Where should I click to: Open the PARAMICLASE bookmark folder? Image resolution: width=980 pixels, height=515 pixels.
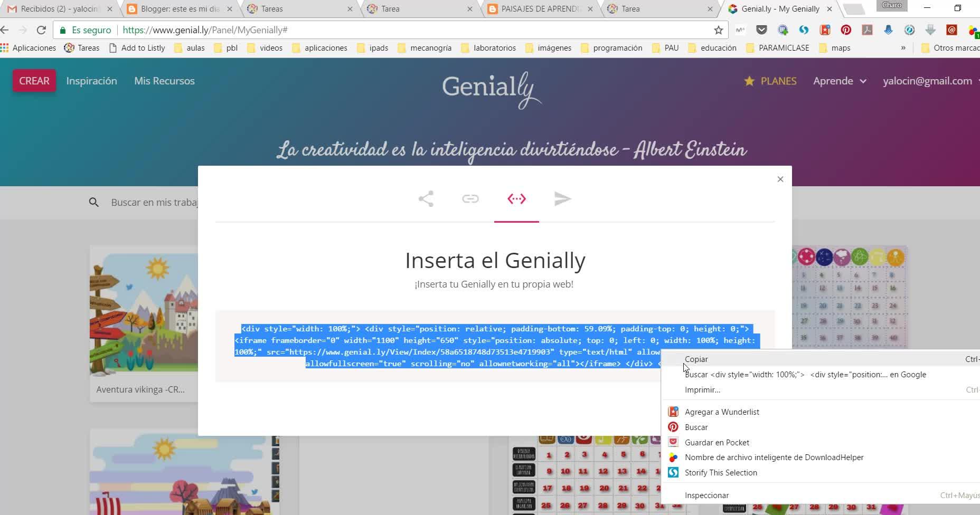click(x=777, y=48)
